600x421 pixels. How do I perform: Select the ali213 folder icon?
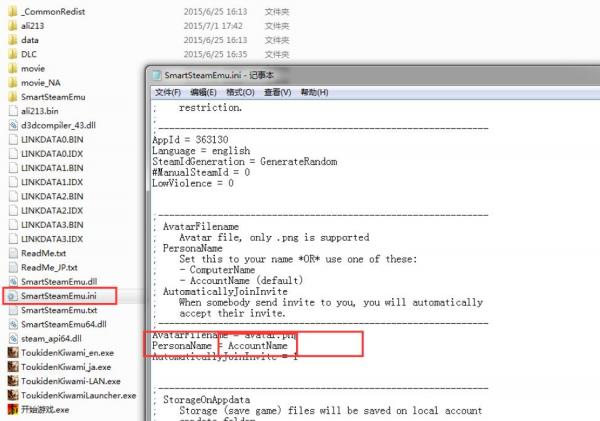pos(13,26)
